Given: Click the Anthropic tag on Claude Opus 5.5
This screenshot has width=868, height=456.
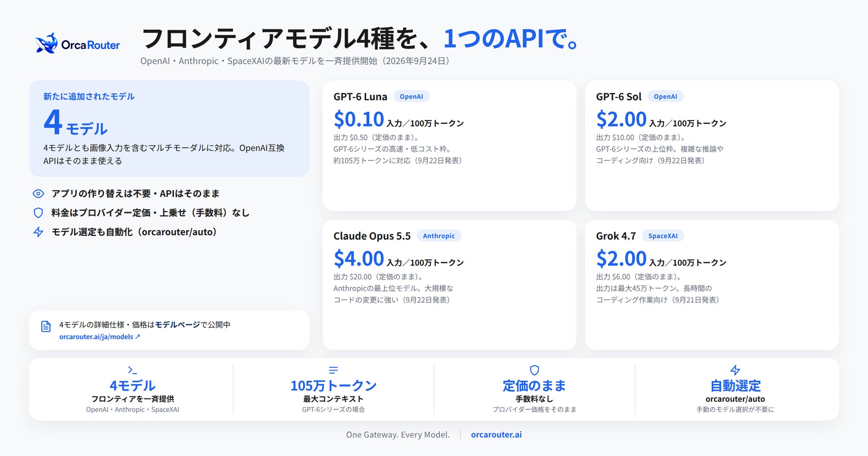Looking at the screenshot, I should pyautogui.click(x=439, y=236).
